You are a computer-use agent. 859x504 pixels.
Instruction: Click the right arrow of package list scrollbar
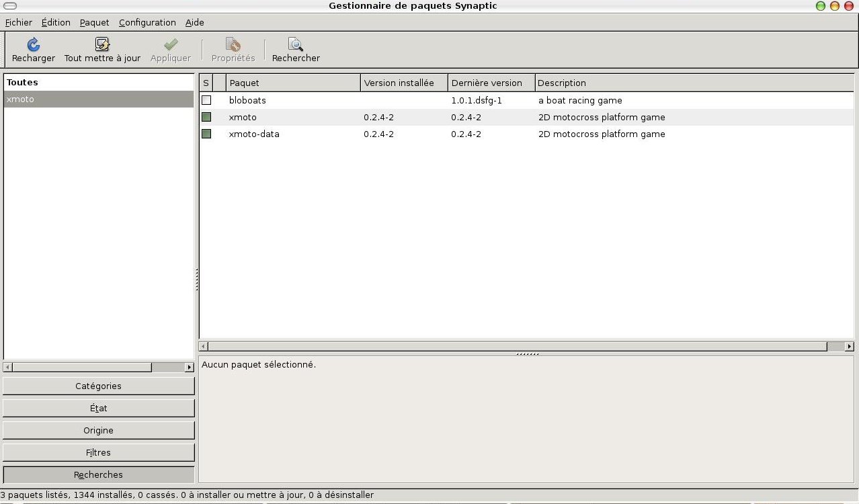850,346
